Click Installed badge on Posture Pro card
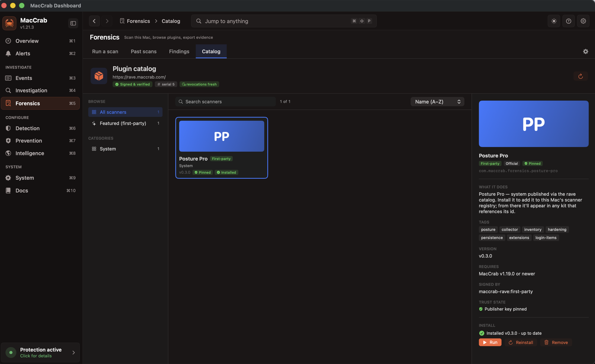The image size is (595, 364). (226, 173)
